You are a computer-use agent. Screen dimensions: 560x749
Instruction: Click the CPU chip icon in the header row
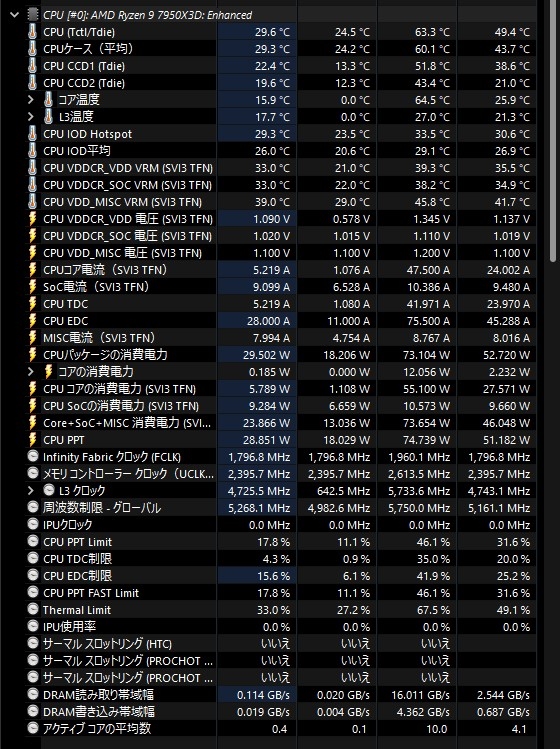32,15
